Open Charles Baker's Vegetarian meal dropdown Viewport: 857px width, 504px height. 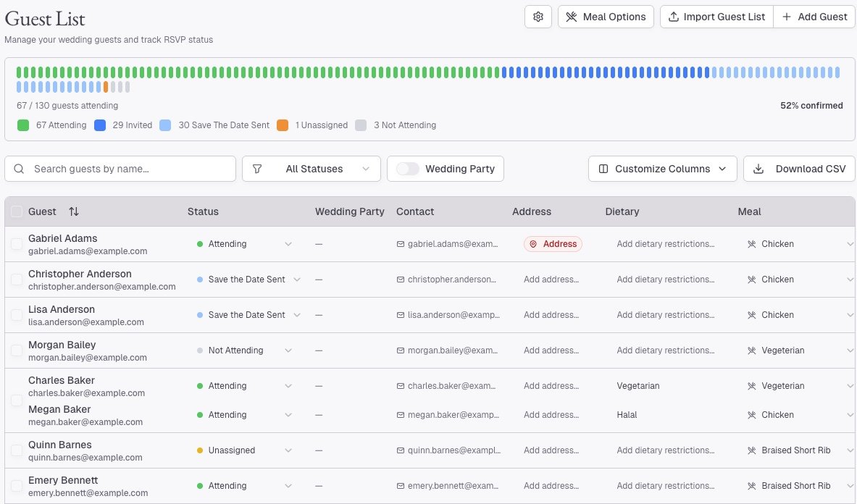(x=800, y=386)
